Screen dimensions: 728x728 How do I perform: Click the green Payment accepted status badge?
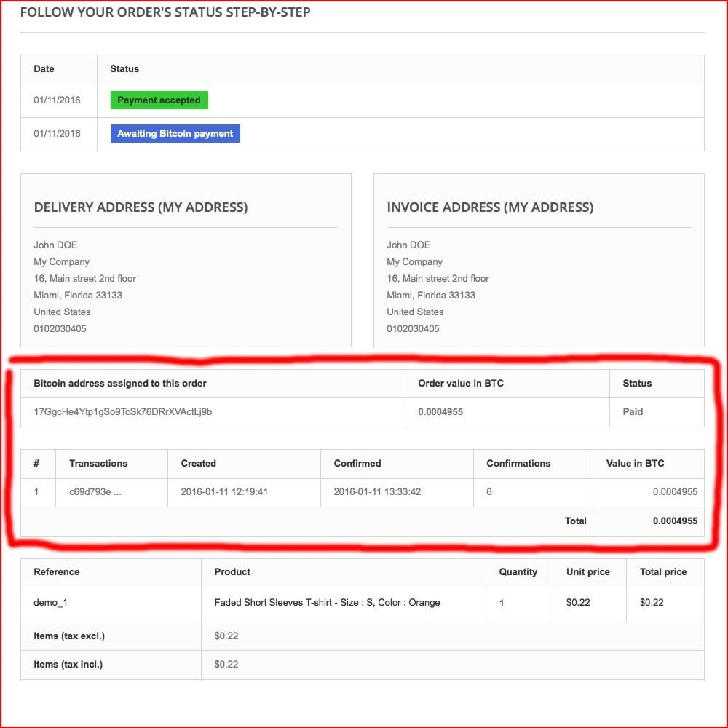(159, 100)
